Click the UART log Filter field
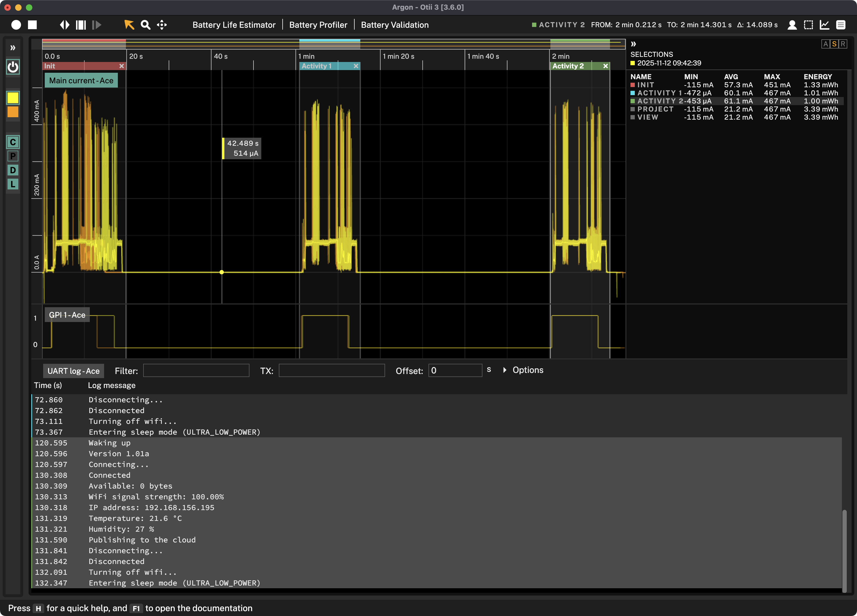857x616 pixels. coord(196,371)
